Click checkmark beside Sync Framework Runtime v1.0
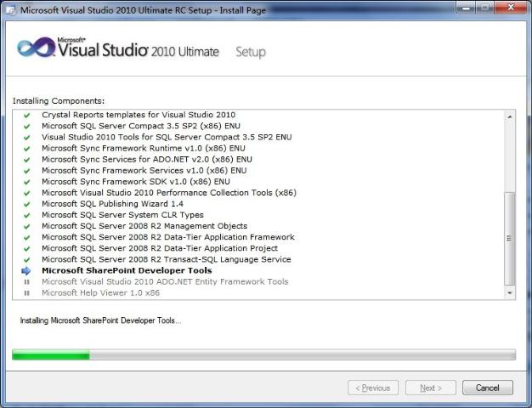This screenshot has width=532, height=408. click(x=27, y=149)
